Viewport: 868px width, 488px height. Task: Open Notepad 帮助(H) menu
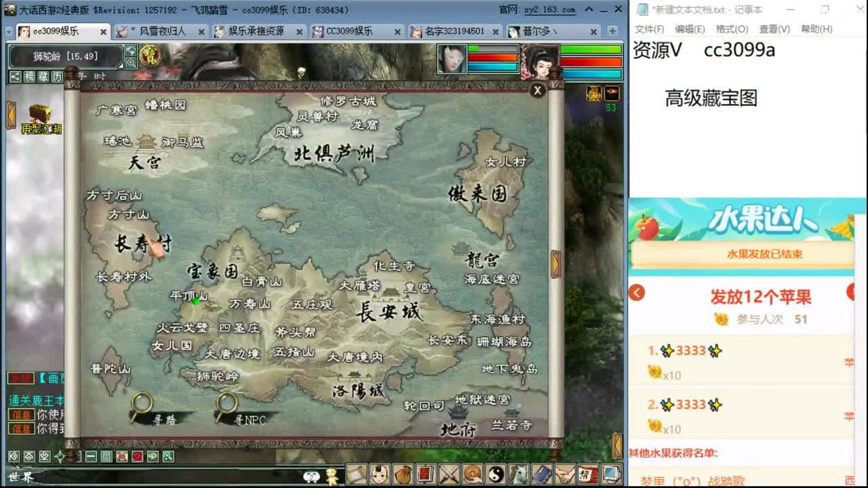click(x=816, y=29)
